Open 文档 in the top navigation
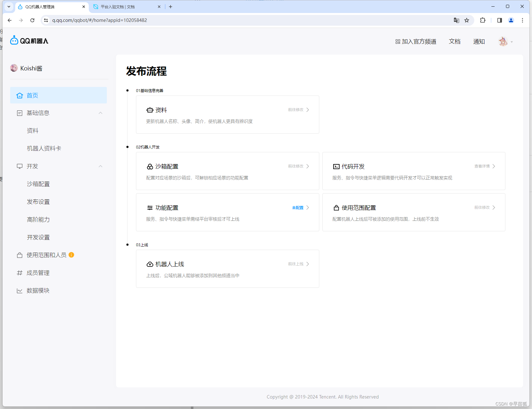The image size is (532, 409). point(455,42)
